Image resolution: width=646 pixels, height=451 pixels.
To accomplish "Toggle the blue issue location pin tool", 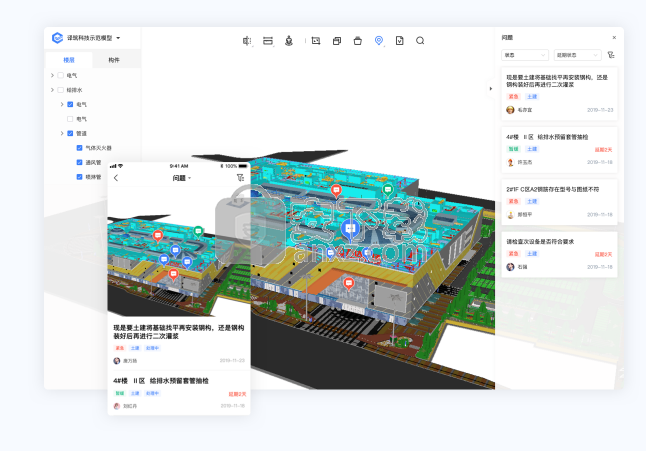I will (x=379, y=40).
